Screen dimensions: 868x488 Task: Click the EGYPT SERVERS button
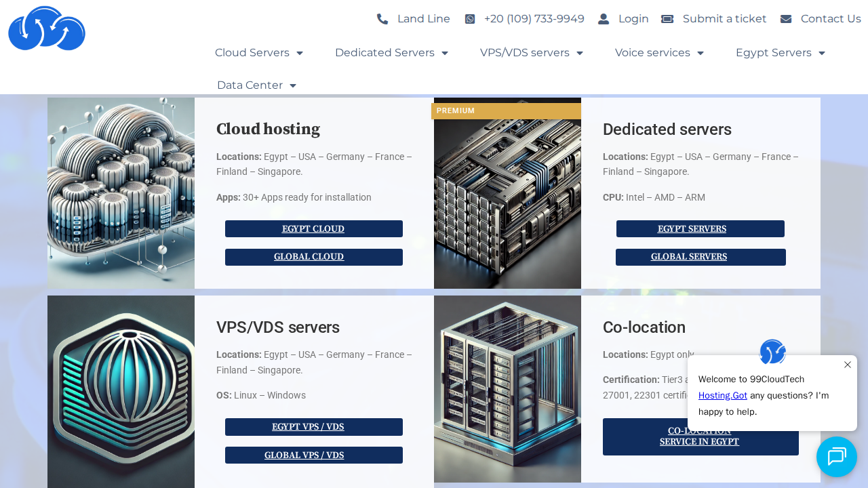(701, 229)
